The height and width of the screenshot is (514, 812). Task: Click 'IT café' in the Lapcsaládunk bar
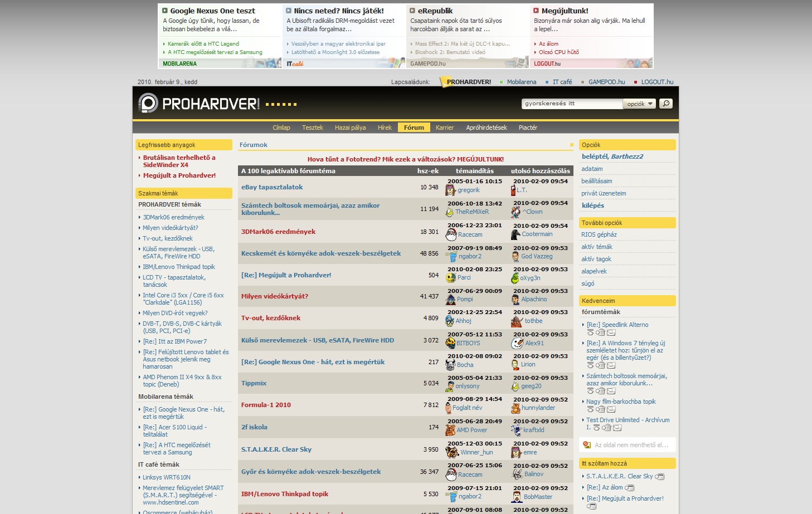click(562, 82)
